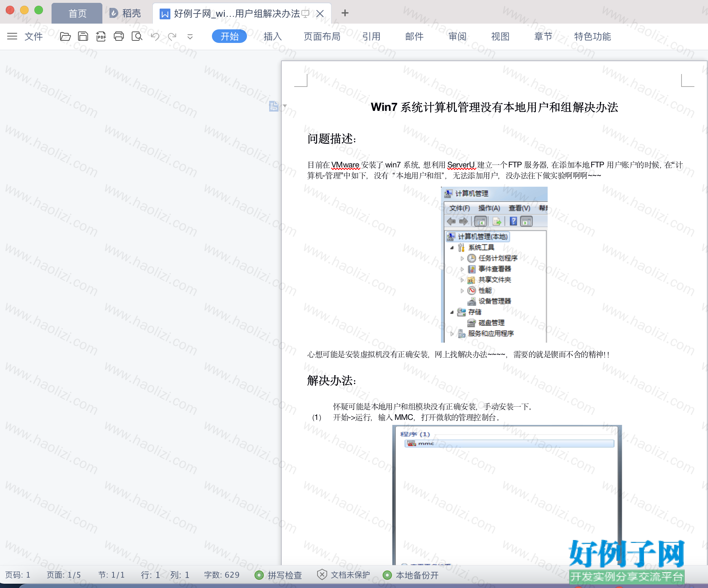This screenshot has width=708, height=588.
Task: Open the 视图 tab
Action: tap(500, 36)
